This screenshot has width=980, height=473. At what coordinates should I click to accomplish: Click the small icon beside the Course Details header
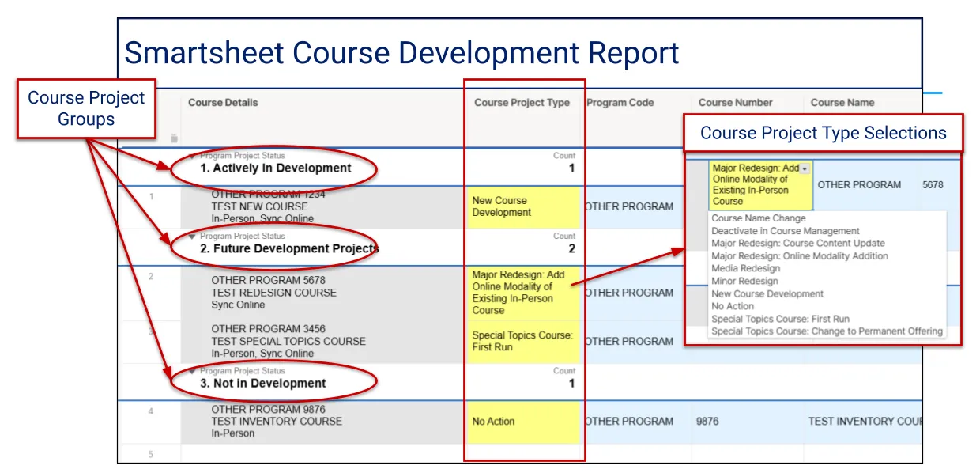tap(174, 138)
